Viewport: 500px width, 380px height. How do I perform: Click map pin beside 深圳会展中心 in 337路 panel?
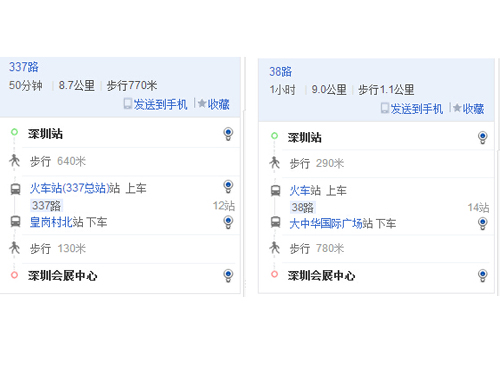click(x=228, y=275)
